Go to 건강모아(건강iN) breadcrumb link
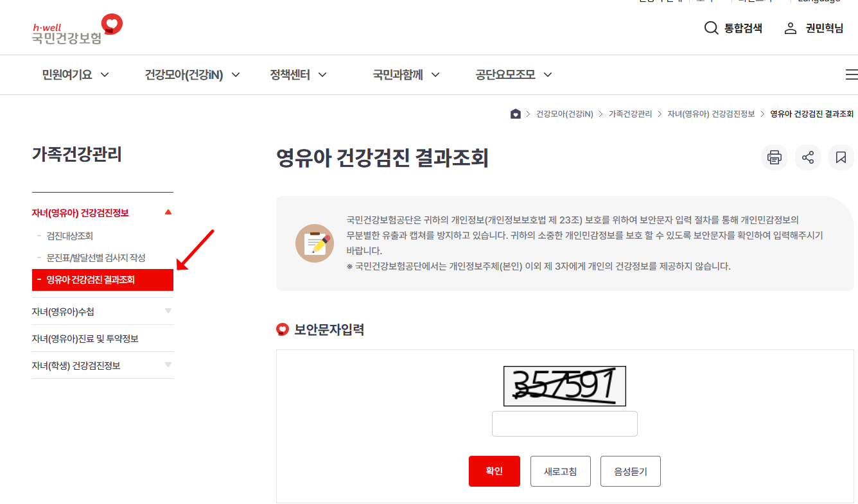 pos(565,114)
